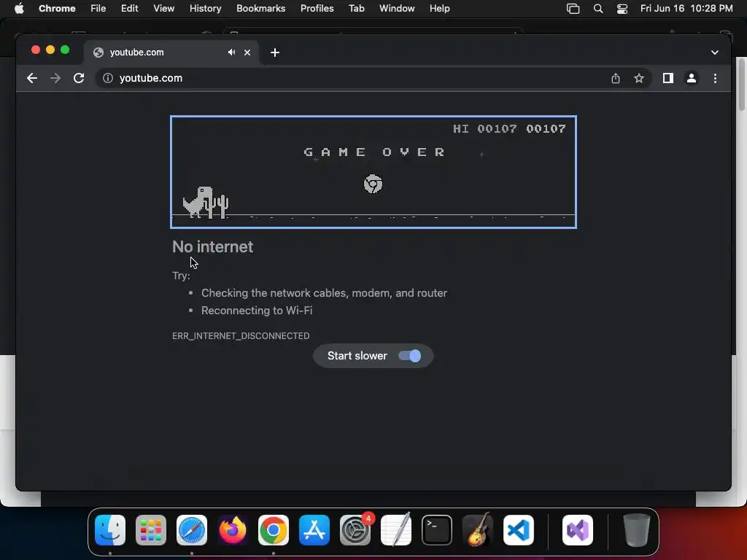Click the date and time in menu bar

pos(686,9)
